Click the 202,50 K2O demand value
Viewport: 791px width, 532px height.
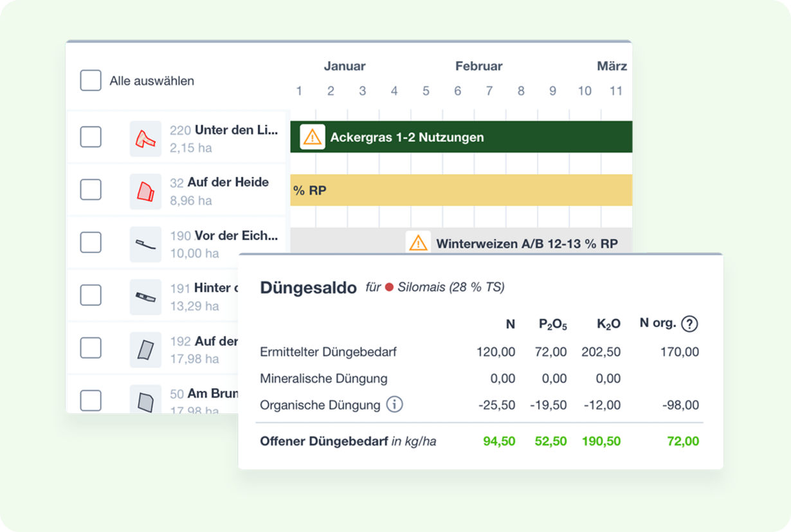click(601, 352)
